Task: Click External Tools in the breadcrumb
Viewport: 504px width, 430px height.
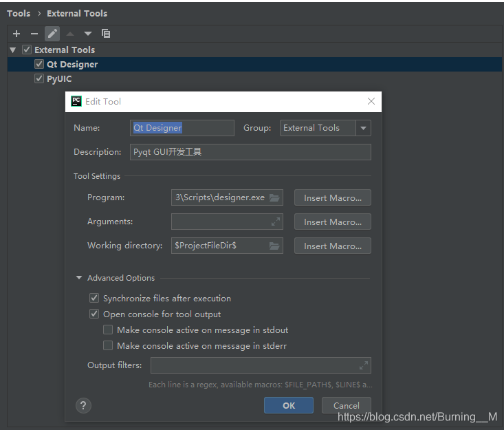Action: point(77,14)
